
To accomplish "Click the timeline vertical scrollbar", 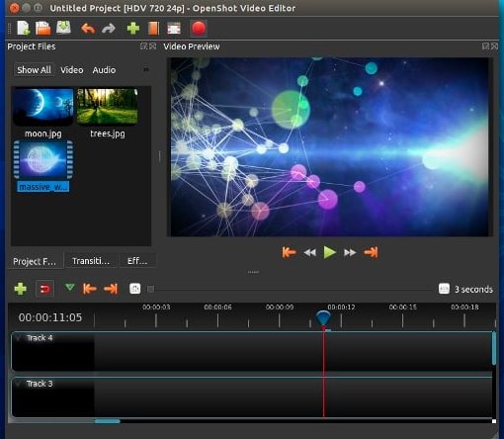I will pos(494,348).
